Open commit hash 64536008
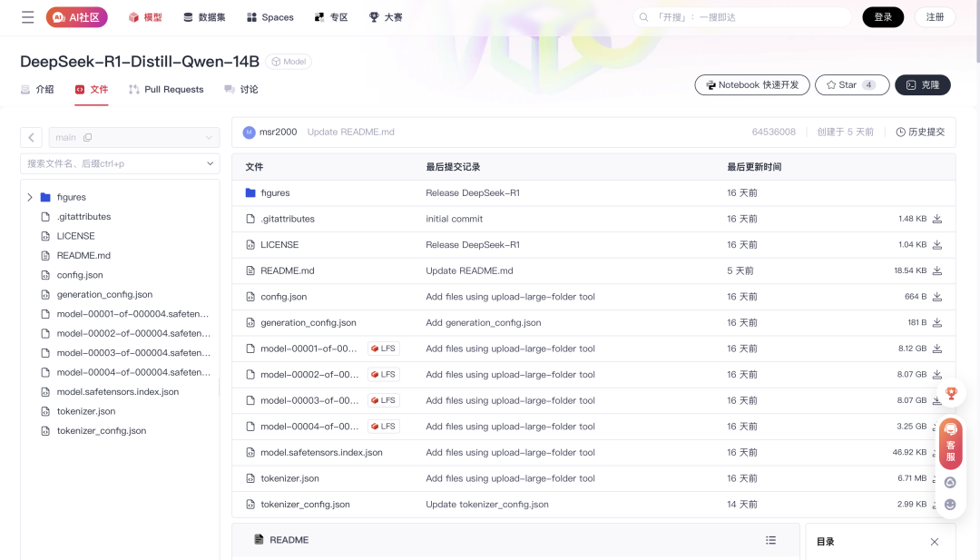 [774, 132]
